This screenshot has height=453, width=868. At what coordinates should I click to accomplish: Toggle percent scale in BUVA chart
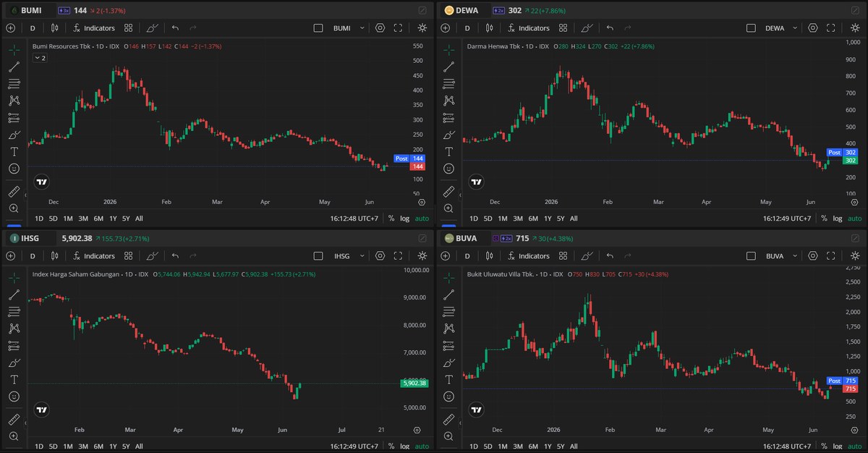click(x=825, y=446)
